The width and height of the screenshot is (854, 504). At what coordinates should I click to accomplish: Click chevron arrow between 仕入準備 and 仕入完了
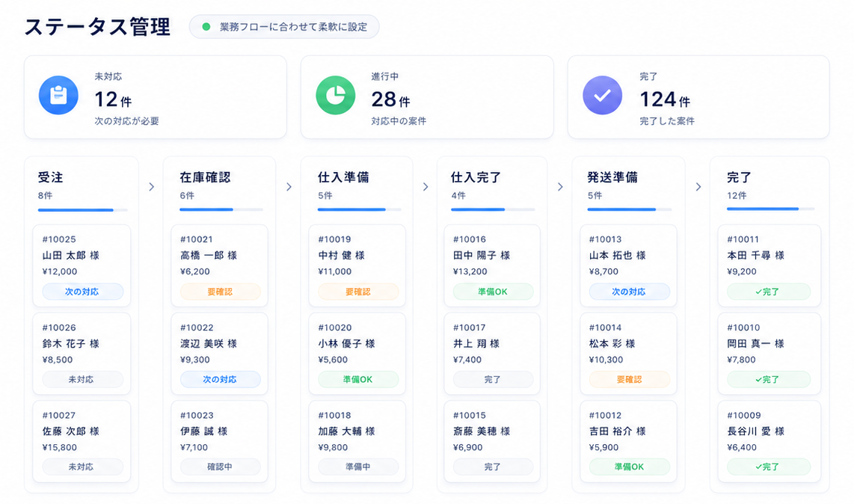click(x=426, y=187)
